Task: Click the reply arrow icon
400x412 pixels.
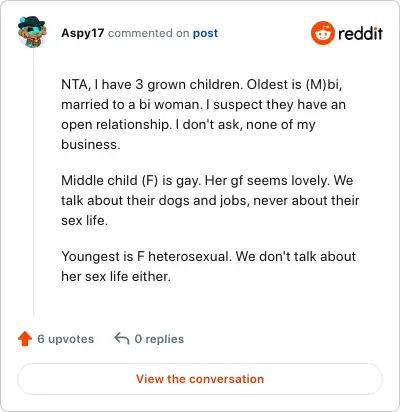Action: coord(122,338)
